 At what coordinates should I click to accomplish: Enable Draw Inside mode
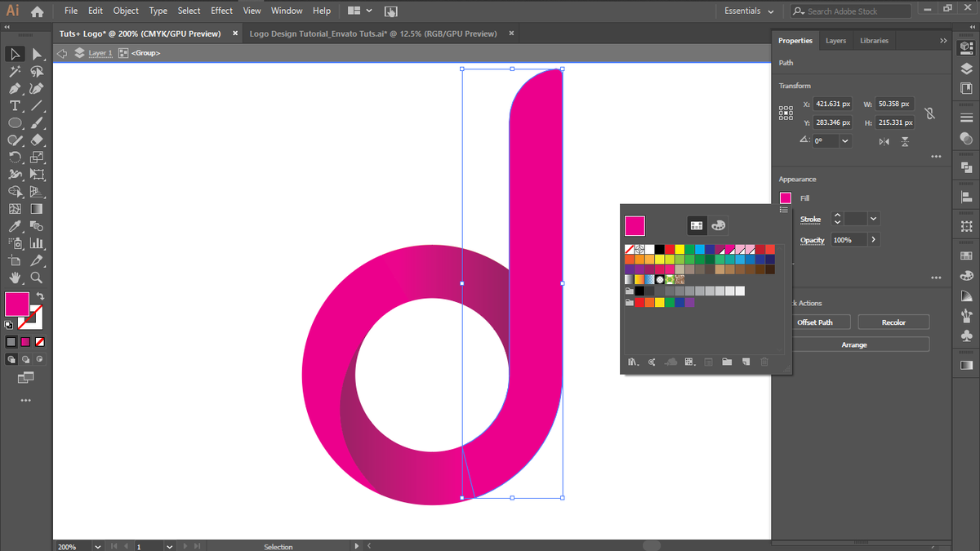pyautogui.click(x=39, y=359)
